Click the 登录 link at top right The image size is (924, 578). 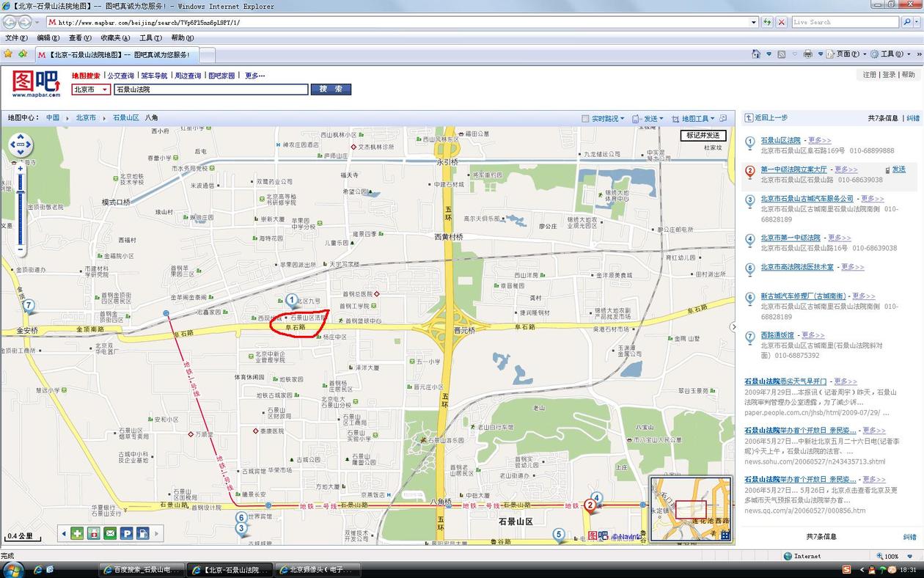889,75
